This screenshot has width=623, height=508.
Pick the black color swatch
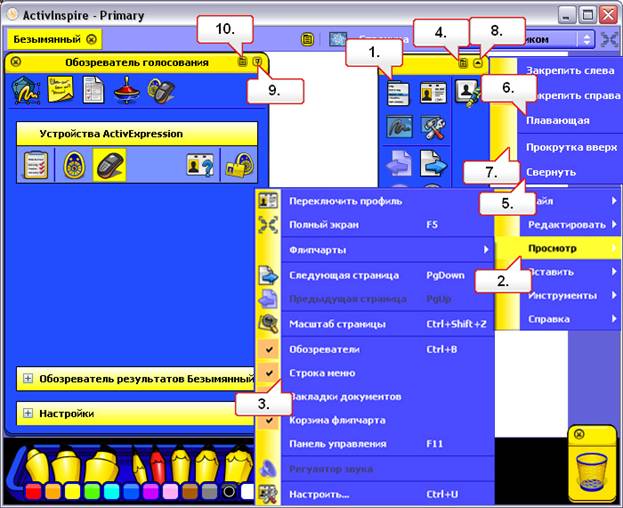(x=229, y=492)
